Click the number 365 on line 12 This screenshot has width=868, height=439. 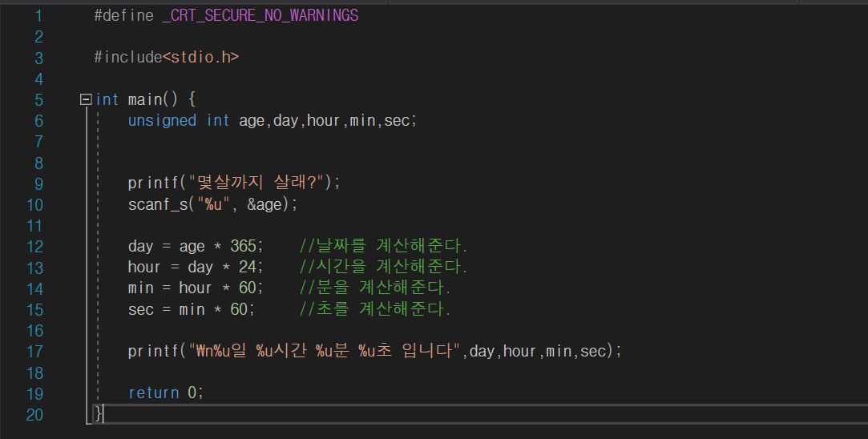243,246
